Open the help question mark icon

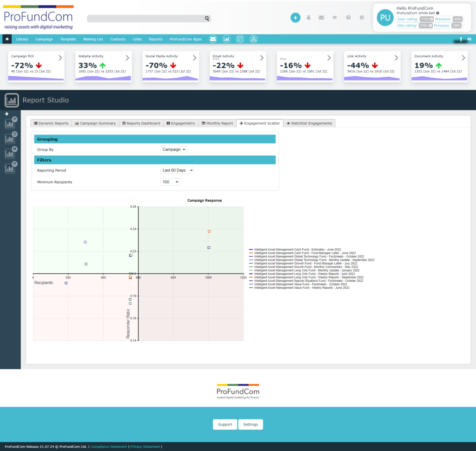[348, 18]
